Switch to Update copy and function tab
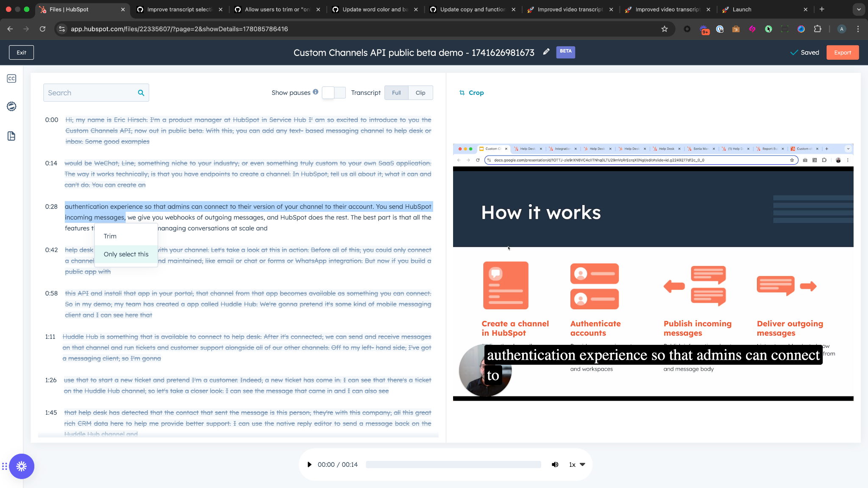The width and height of the screenshot is (868, 488). coord(472,9)
